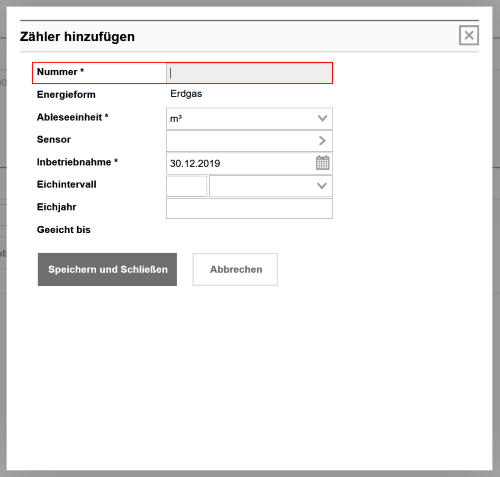Click the Eichjahr input field
Viewport: 500px width, 477px height.
[249, 209]
